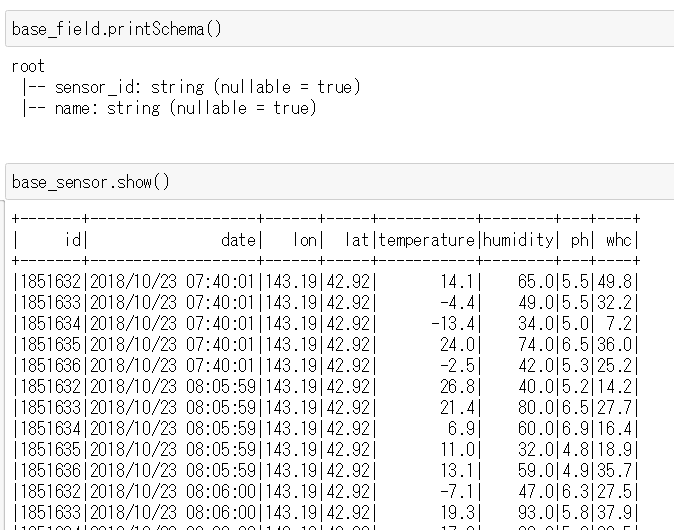Click the 'id' column header
Screen dimensions: 674x530
pyautogui.click(x=73, y=239)
